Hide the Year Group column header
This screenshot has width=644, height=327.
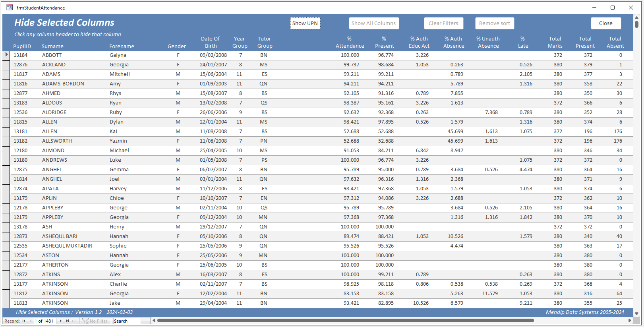coord(240,42)
